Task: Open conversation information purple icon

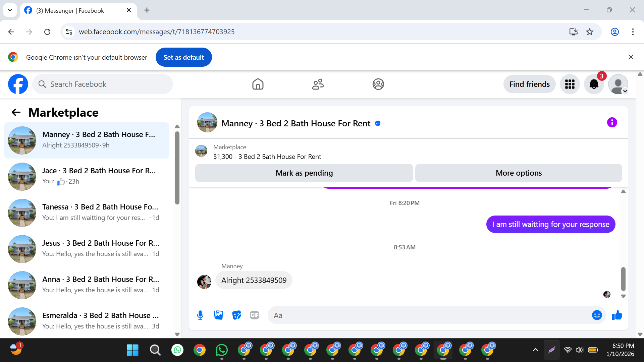Action: pyautogui.click(x=612, y=123)
